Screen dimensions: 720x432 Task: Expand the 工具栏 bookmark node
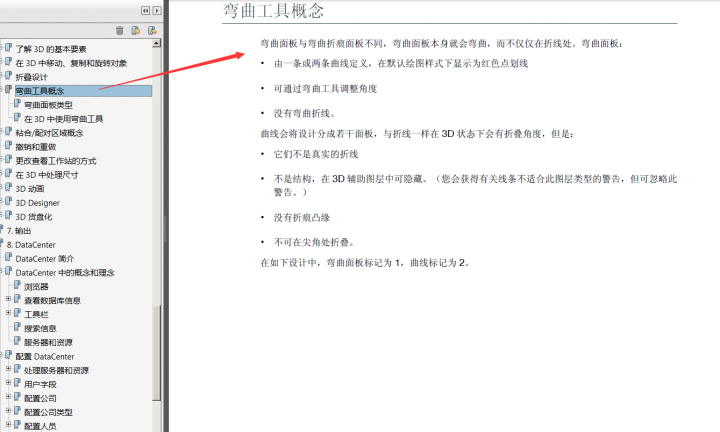8,313
